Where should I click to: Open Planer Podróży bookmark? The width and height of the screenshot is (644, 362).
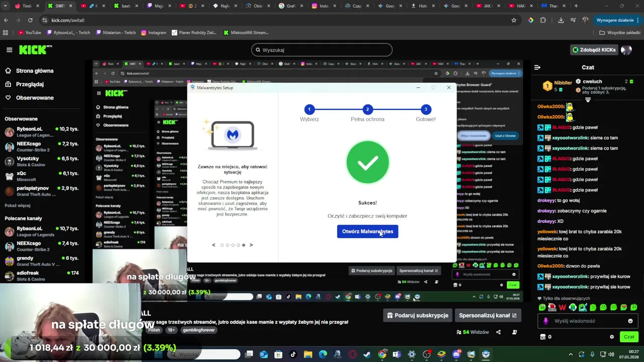194,33
